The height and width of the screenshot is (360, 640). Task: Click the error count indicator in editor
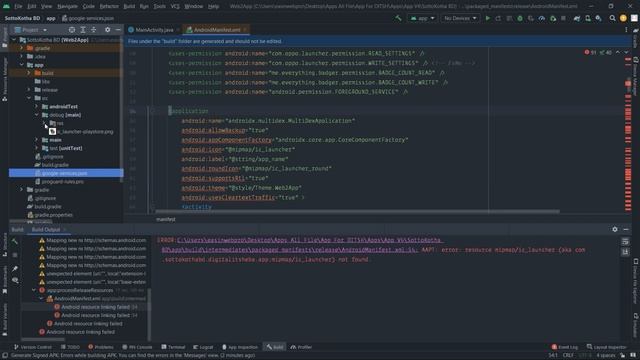590,52
